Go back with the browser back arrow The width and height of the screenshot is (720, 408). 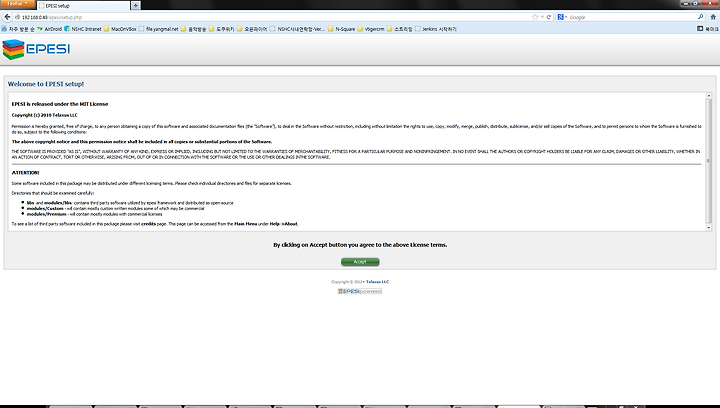coord(7,17)
